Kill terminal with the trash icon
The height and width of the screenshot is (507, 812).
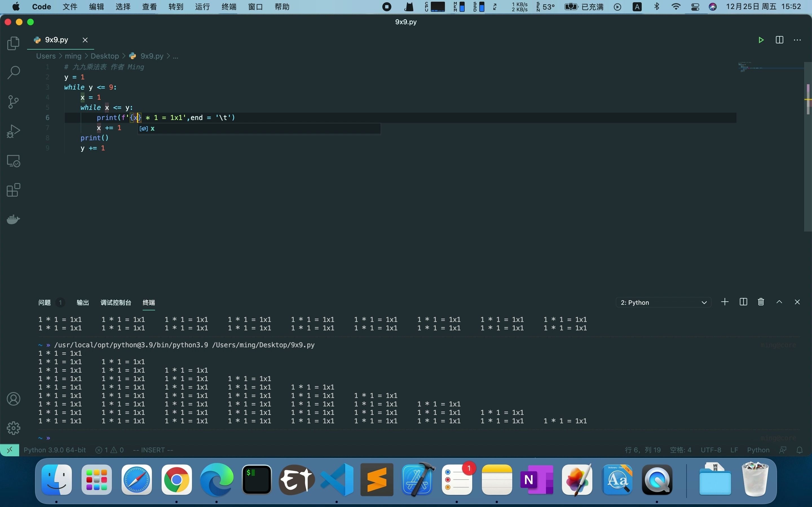761,302
